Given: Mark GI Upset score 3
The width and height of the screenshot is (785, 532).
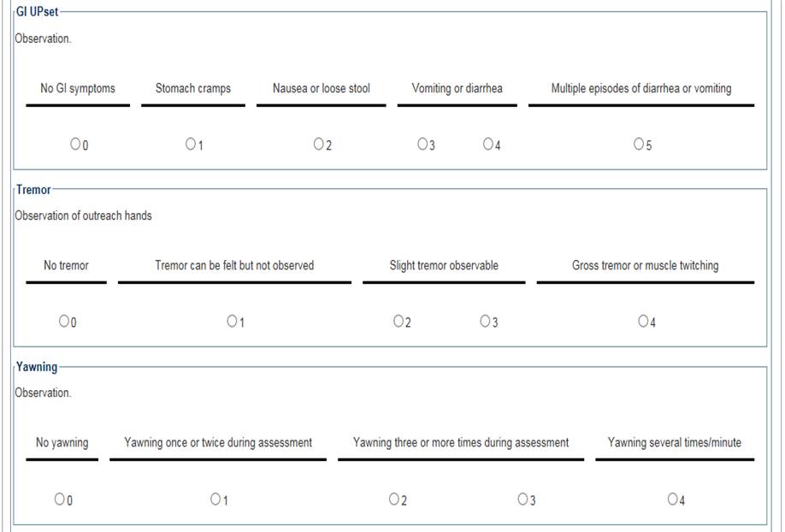Looking at the screenshot, I should (422, 145).
